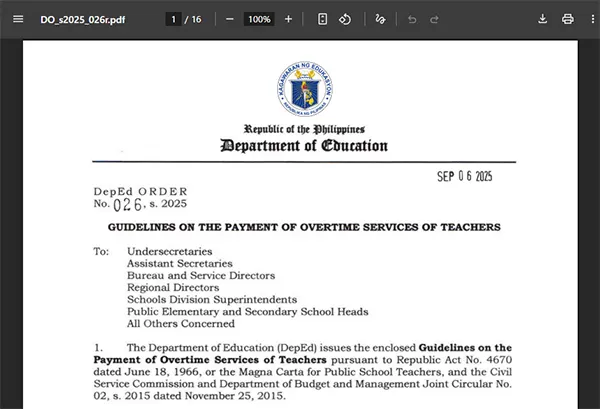Click the page number input field
600x409 pixels.
(x=173, y=19)
